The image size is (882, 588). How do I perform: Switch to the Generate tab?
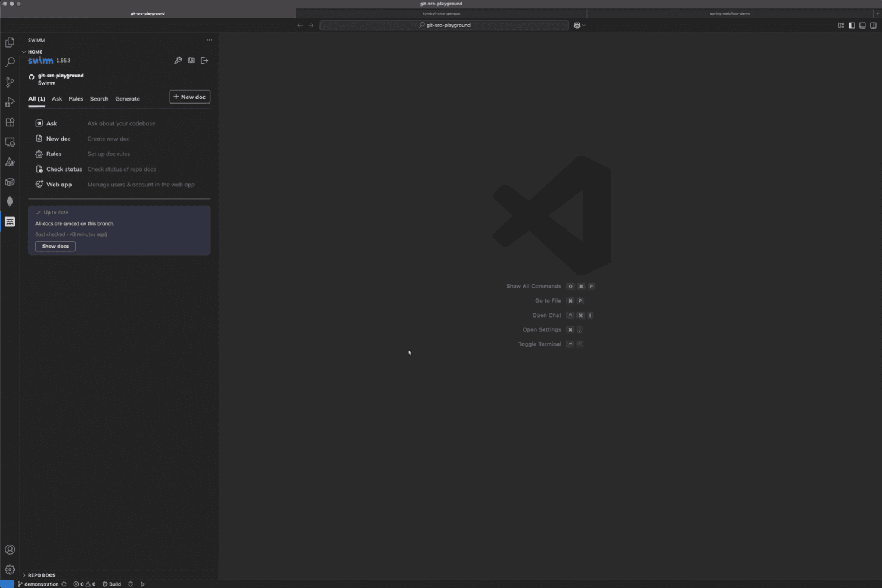[x=128, y=99]
